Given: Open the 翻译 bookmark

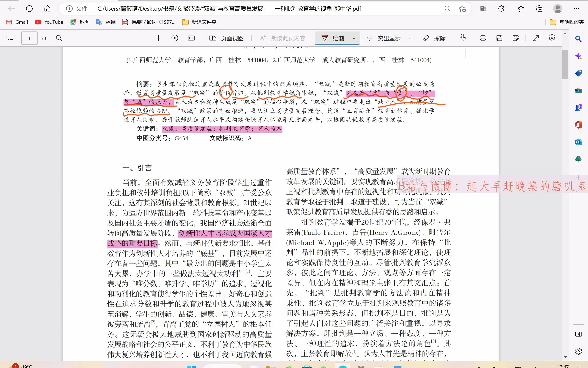Looking at the screenshot, I should pos(106,22).
